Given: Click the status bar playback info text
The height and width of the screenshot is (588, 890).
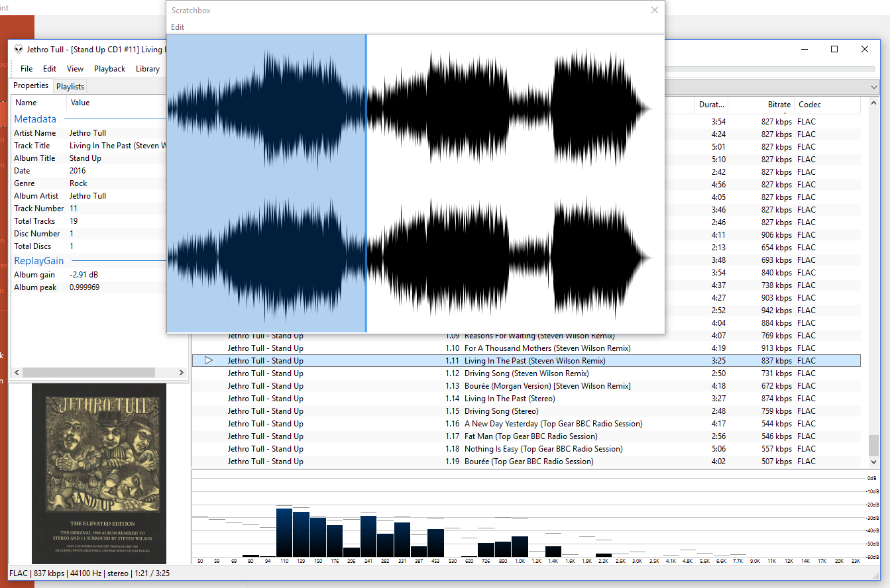Looking at the screenshot, I should [89, 573].
